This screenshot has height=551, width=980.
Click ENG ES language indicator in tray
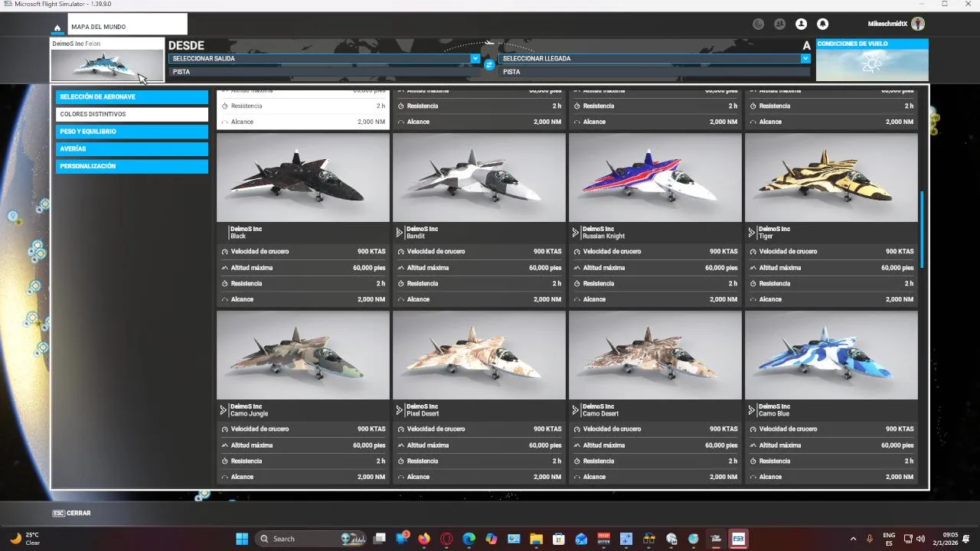point(889,539)
